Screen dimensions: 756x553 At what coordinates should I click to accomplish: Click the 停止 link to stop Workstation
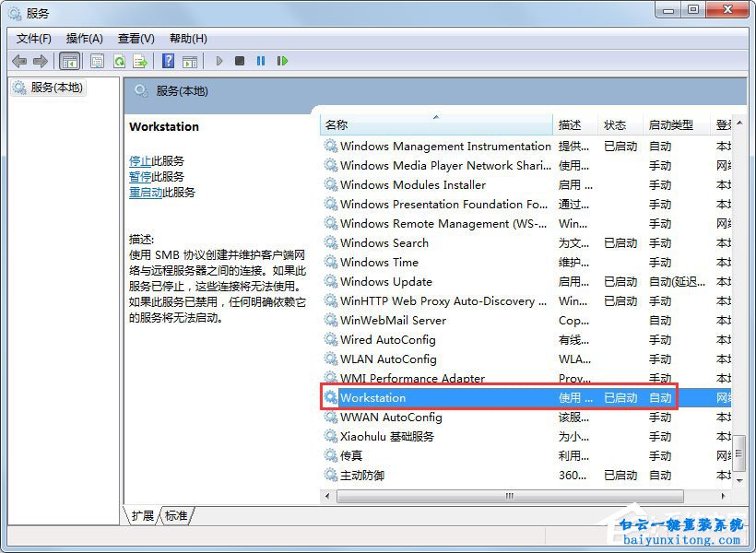pos(138,160)
